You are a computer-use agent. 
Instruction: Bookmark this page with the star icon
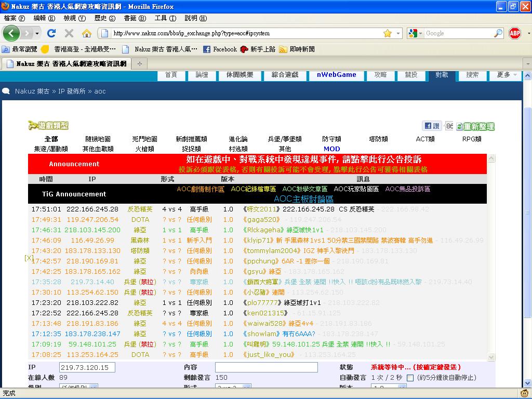pos(387,33)
